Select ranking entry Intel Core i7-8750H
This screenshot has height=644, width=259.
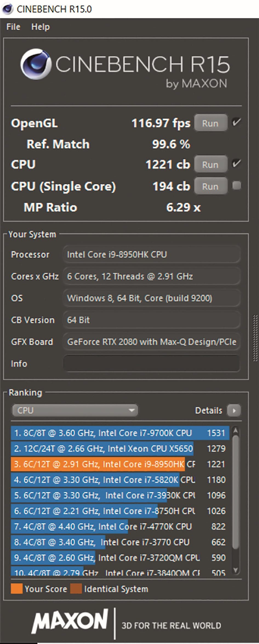(120, 511)
